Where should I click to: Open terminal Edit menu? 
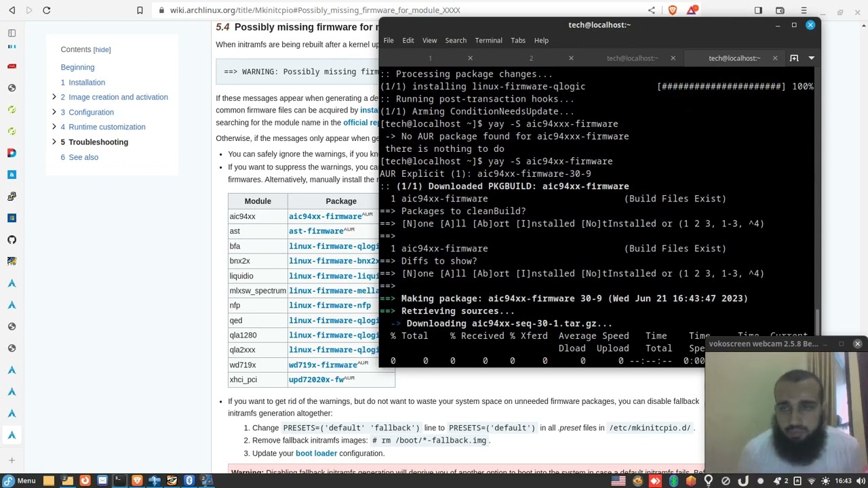[408, 40]
